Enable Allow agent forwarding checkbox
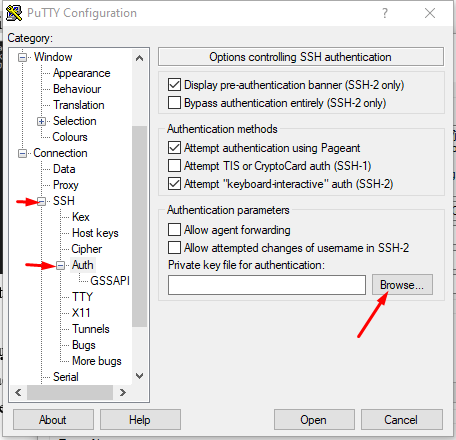 tap(174, 230)
